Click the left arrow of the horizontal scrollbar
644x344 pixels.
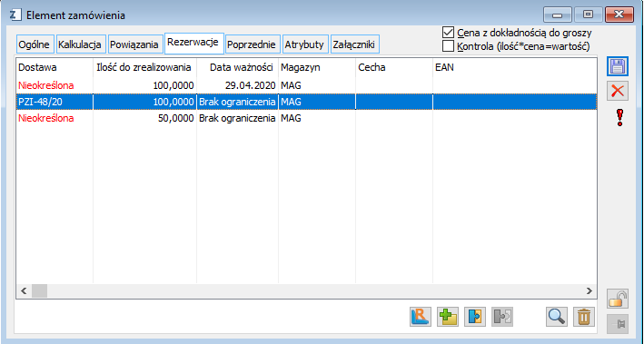pyautogui.click(x=24, y=291)
